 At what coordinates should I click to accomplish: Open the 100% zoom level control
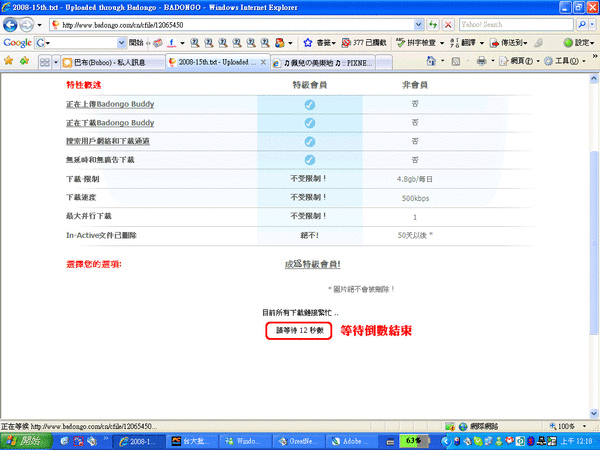tap(568, 426)
